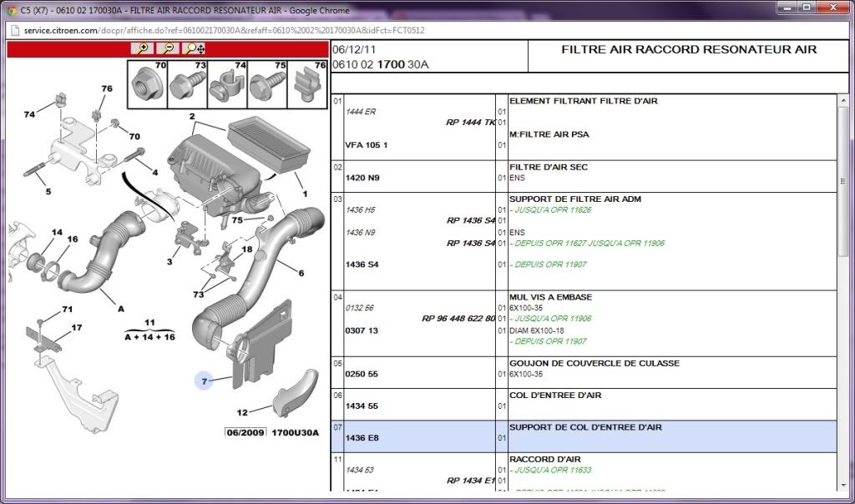Click the zoom and pan tool icon

click(x=195, y=48)
